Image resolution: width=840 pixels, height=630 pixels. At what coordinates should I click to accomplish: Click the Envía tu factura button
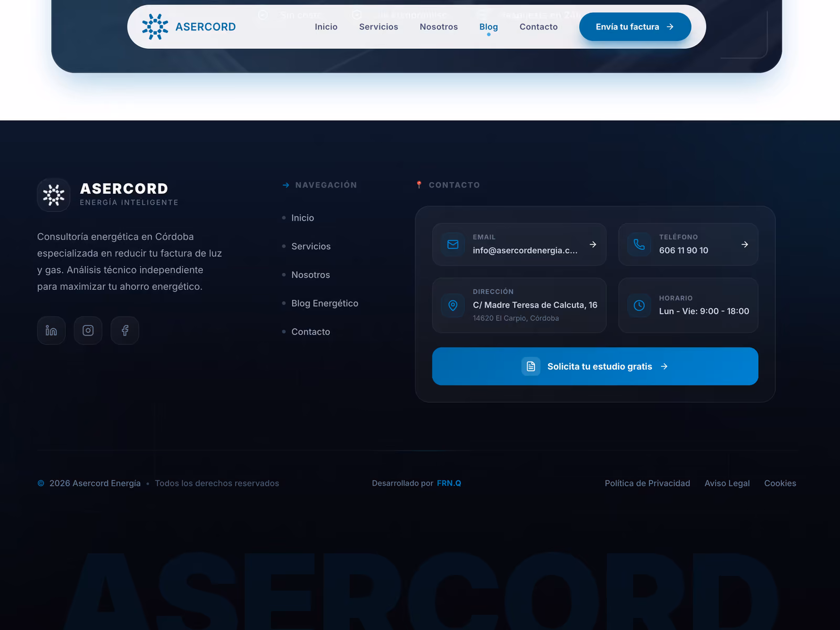pyautogui.click(x=635, y=27)
